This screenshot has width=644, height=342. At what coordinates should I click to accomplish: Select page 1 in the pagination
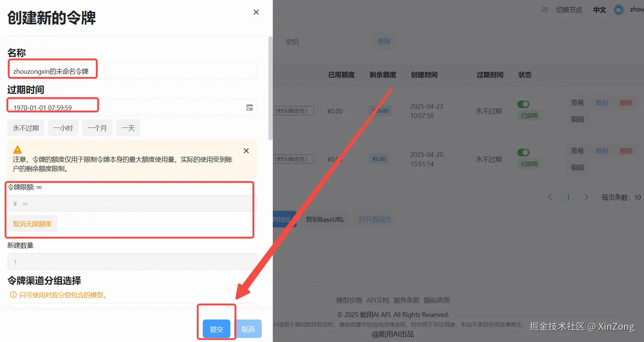[x=568, y=197]
